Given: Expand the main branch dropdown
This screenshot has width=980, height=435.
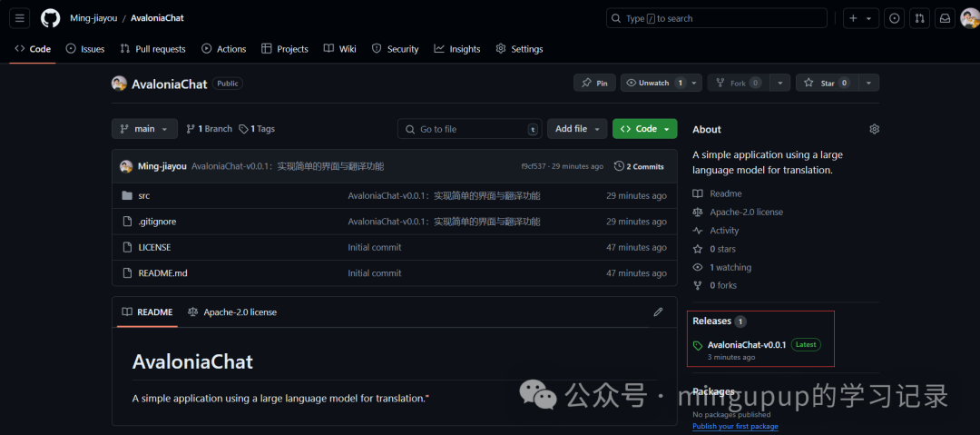Looking at the screenshot, I should pos(144,129).
